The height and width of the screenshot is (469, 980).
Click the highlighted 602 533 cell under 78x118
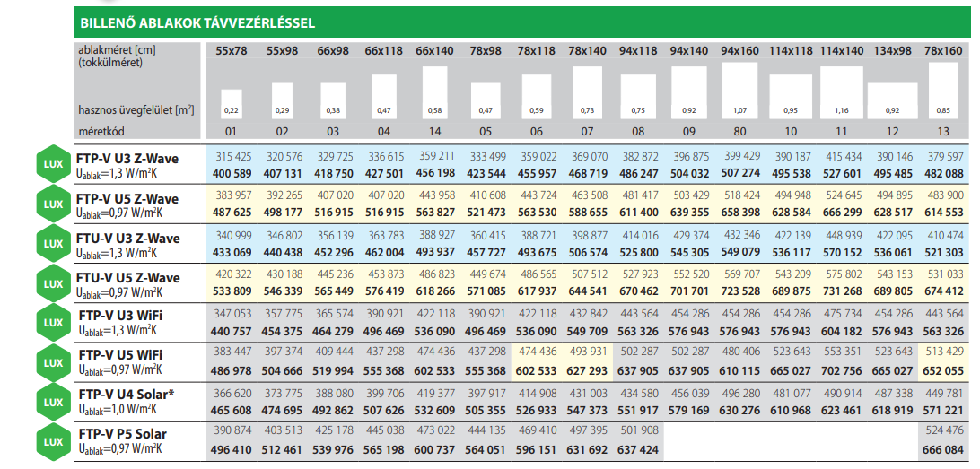[537, 371]
